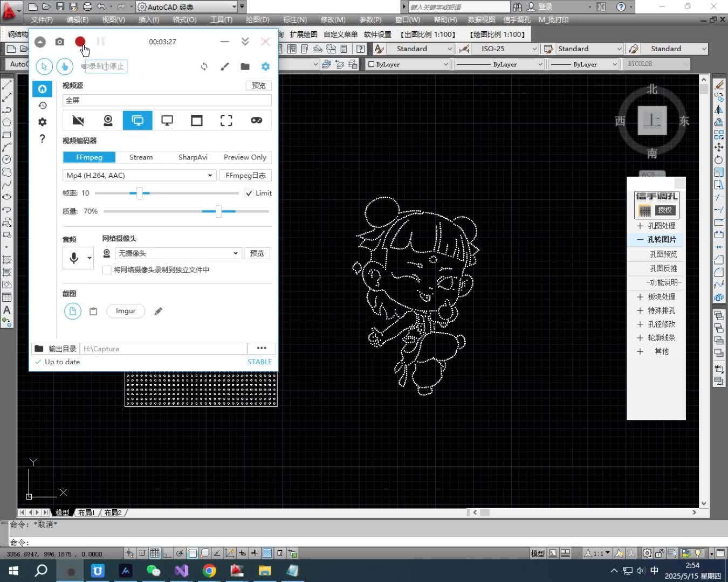Screen dimensions: 728x582
Task: Switch to 布局1 layout tab
Action: coord(86,512)
